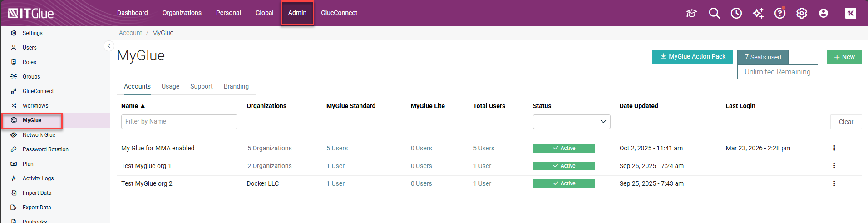The image size is (868, 223).
Task: Click the ITGlue logo
Action: (31, 13)
